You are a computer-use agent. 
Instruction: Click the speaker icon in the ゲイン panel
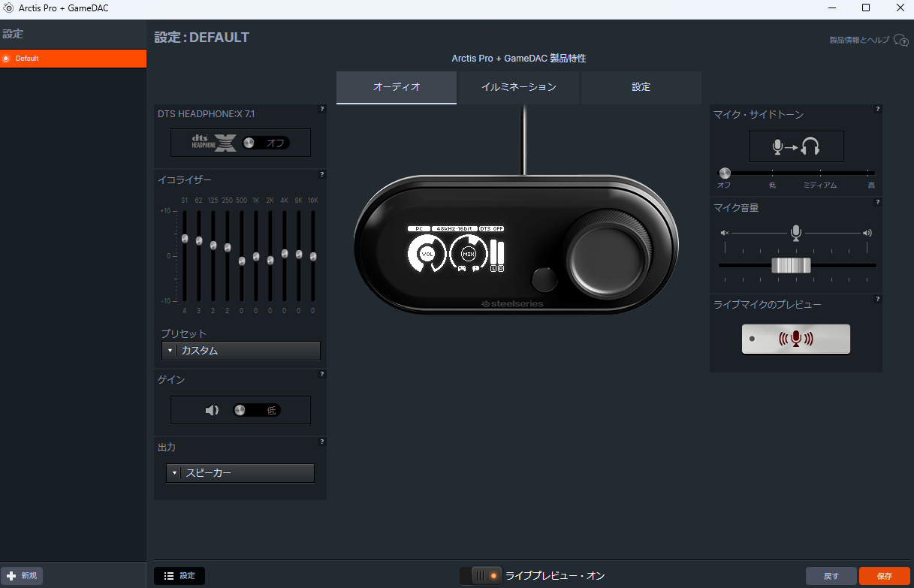212,409
